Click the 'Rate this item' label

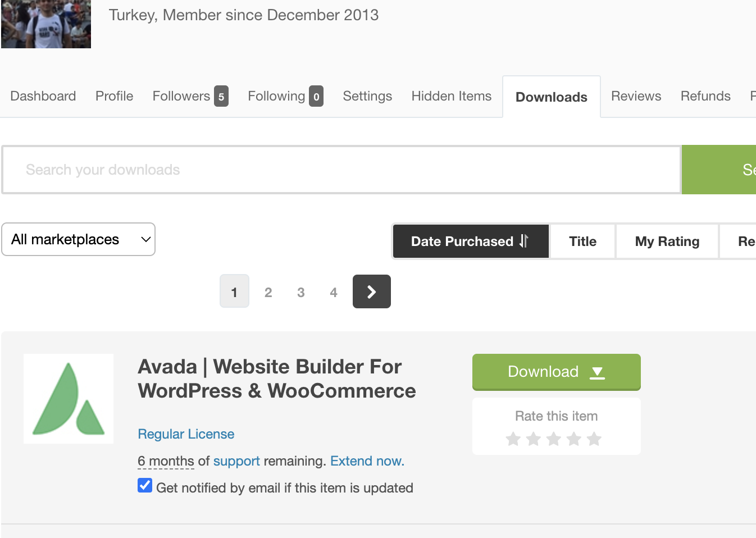click(x=557, y=416)
